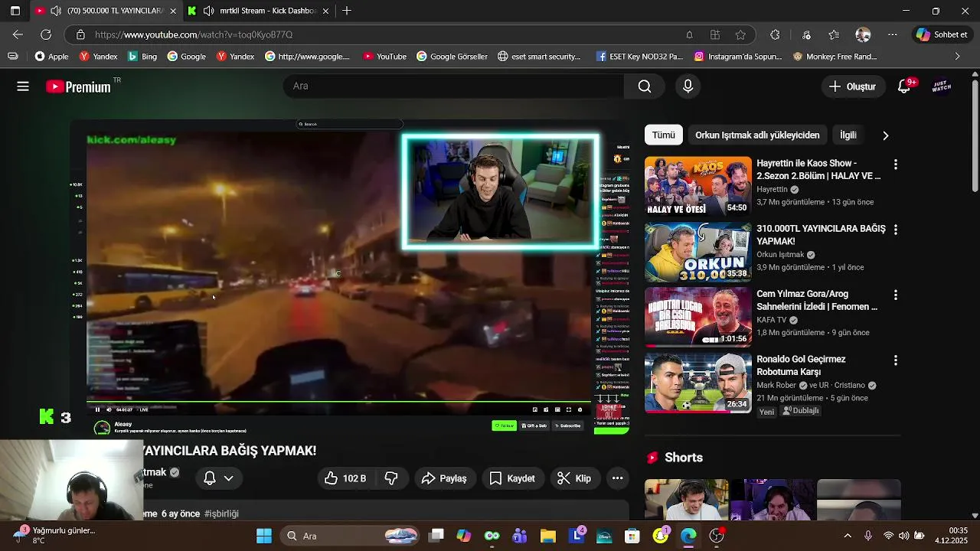Open the #işbirliği hashtag link
This screenshot has height=551, width=980.
pyautogui.click(x=221, y=514)
